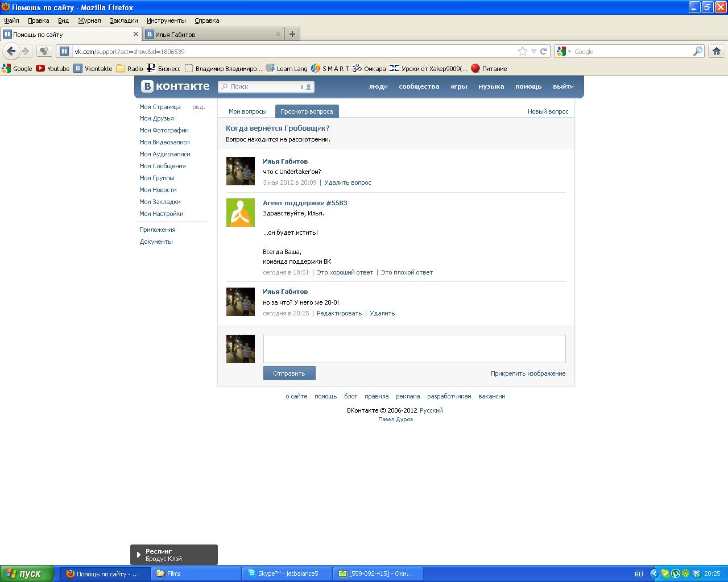The image size is (728, 582).
Task: Click the uTorrent tray icon
Action: (675, 573)
